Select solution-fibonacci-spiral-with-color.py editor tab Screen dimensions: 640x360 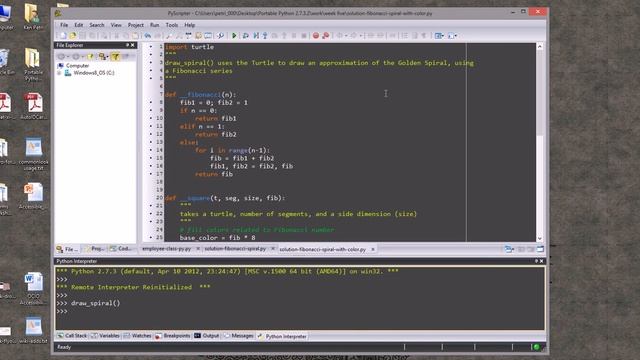pos(322,249)
